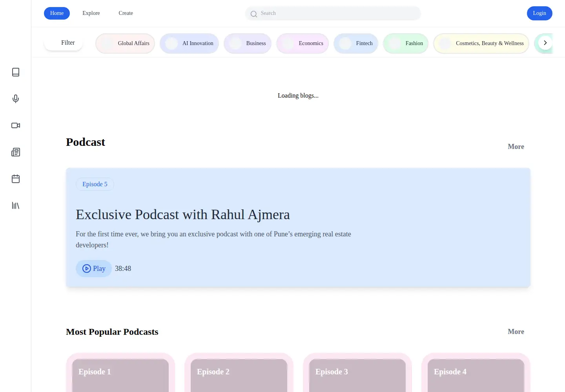The image size is (565, 392).
Task: Play the Rahul Ajmera podcast
Action: pos(94,269)
